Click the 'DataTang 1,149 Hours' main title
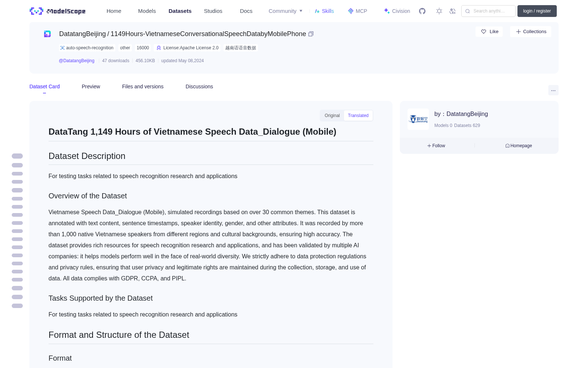588x368 pixels. click(x=192, y=132)
